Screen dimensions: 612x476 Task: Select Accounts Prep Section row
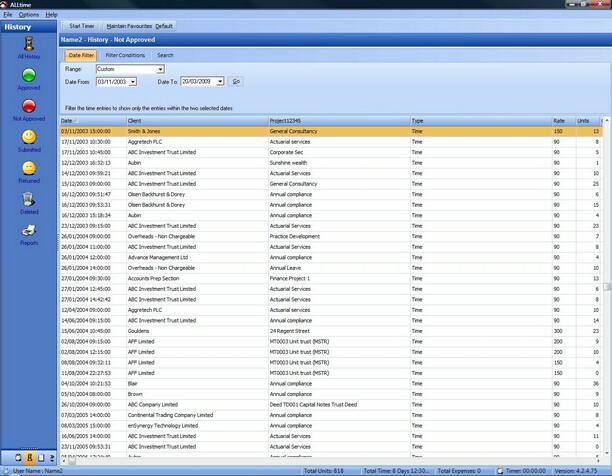(x=331, y=279)
